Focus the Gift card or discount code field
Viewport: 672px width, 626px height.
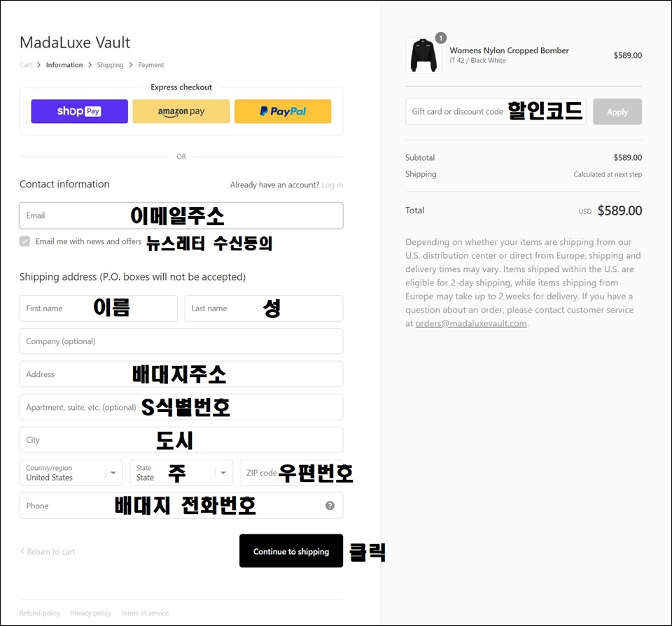pyautogui.click(x=496, y=112)
